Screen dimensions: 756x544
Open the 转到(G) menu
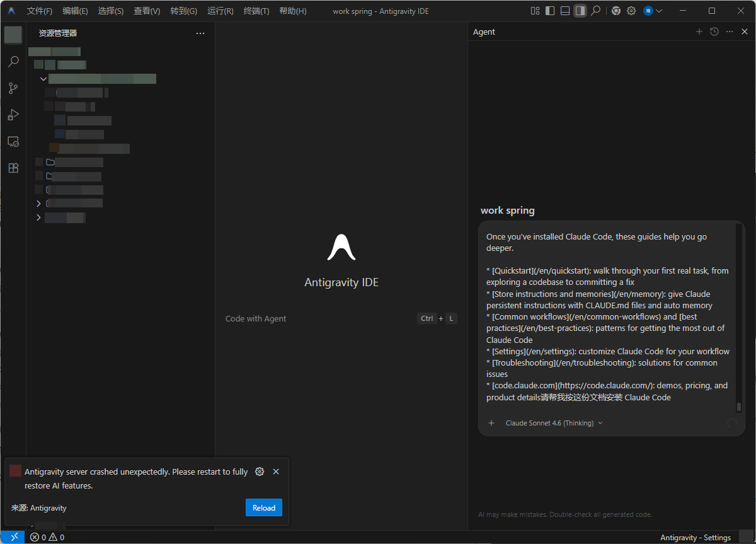[x=183, y=11]
